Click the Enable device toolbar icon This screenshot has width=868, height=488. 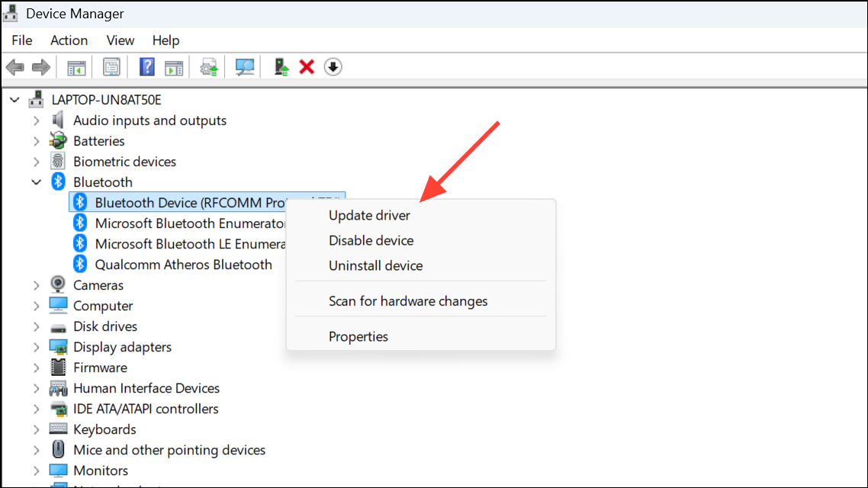pos(281,68)
